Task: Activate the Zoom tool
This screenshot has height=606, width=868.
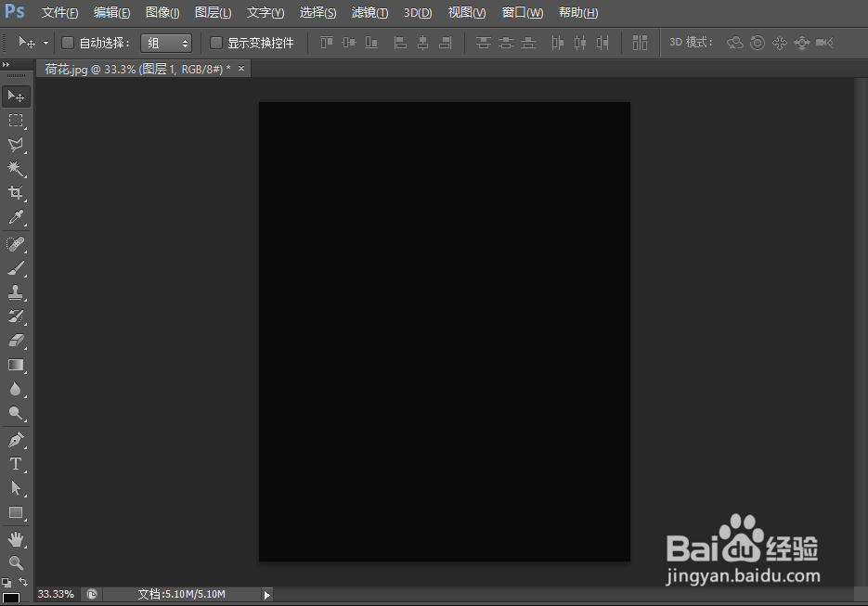Action: [x=16, y=562]
